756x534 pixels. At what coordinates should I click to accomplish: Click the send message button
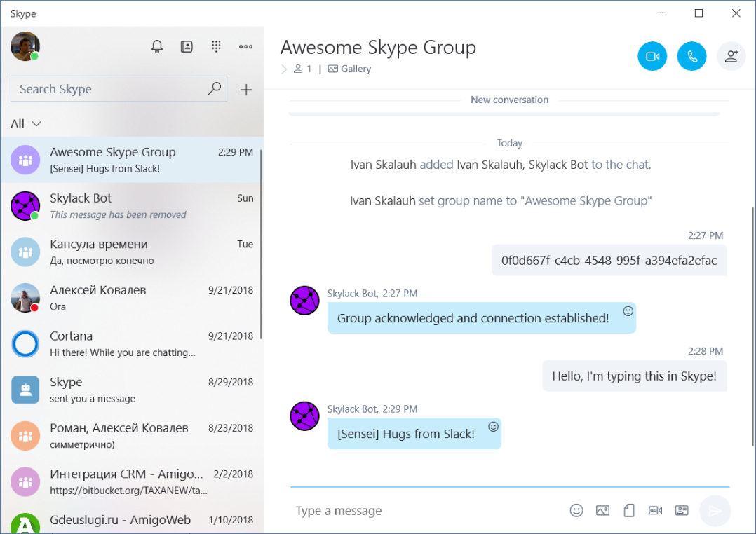(x=715, y=510)
